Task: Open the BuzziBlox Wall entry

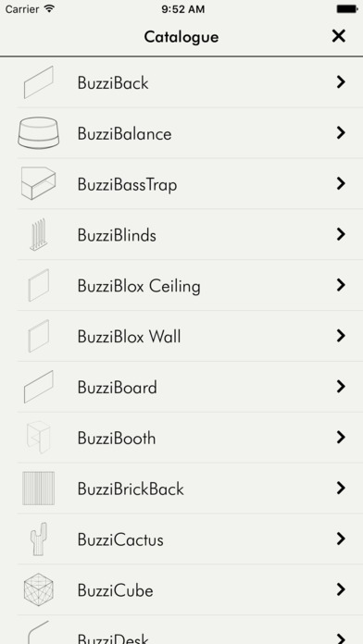Action: (181, 336)
